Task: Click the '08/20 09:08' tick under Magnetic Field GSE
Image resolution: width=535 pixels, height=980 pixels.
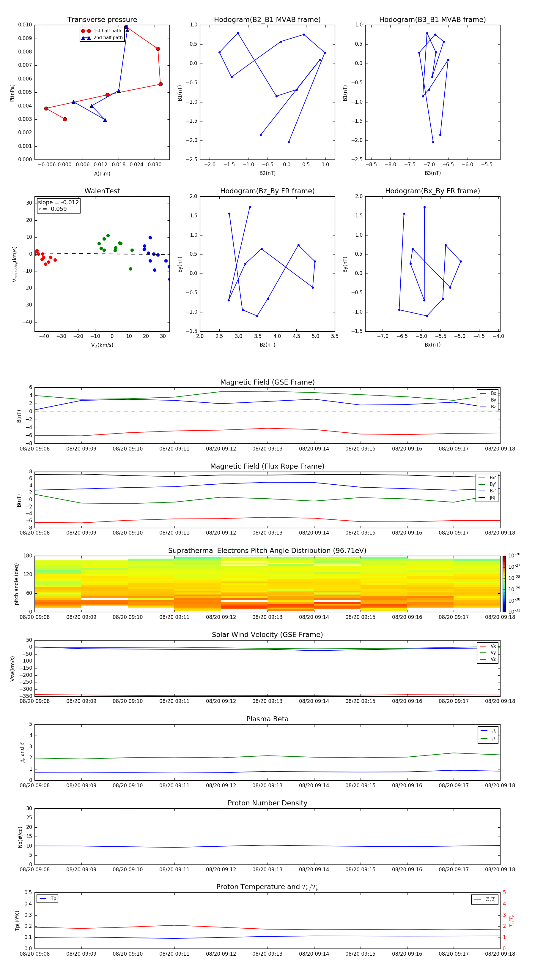Action: [35, 449]
